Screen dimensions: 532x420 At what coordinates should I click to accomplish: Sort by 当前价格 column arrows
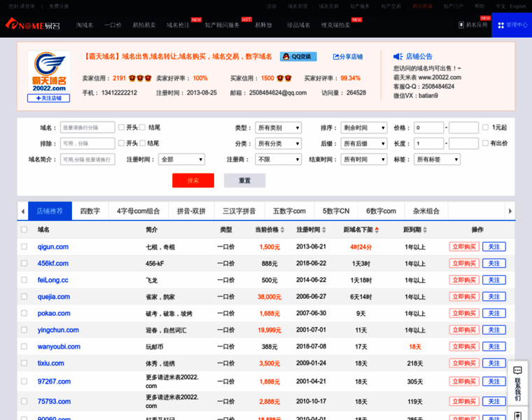coord(282,230)
